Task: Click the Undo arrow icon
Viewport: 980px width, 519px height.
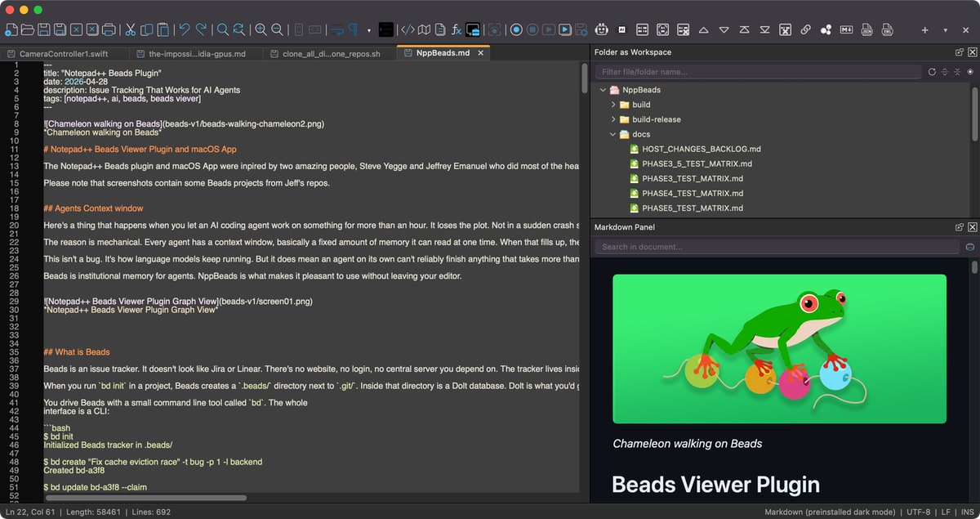Action: [185, 30]
